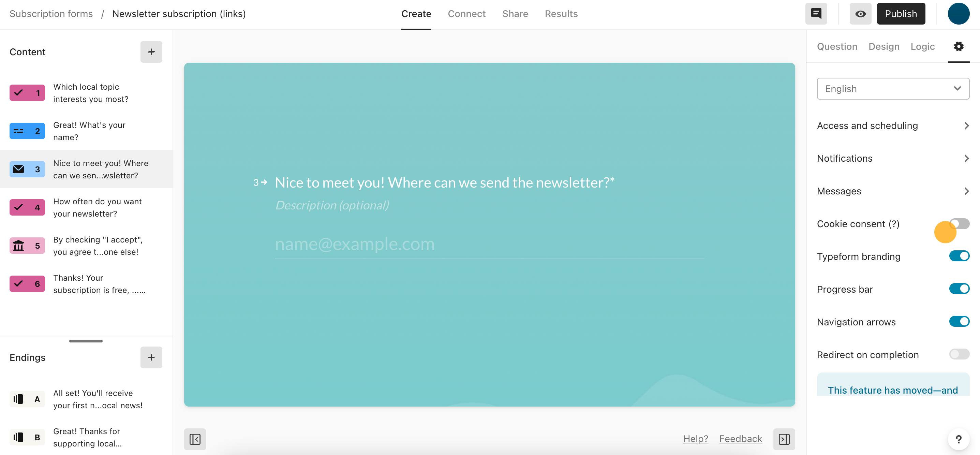The height and width of the screenshot is (455, 980).
Task: Click the checkmark badge for question 4
Action: click(x=27, y=207)
